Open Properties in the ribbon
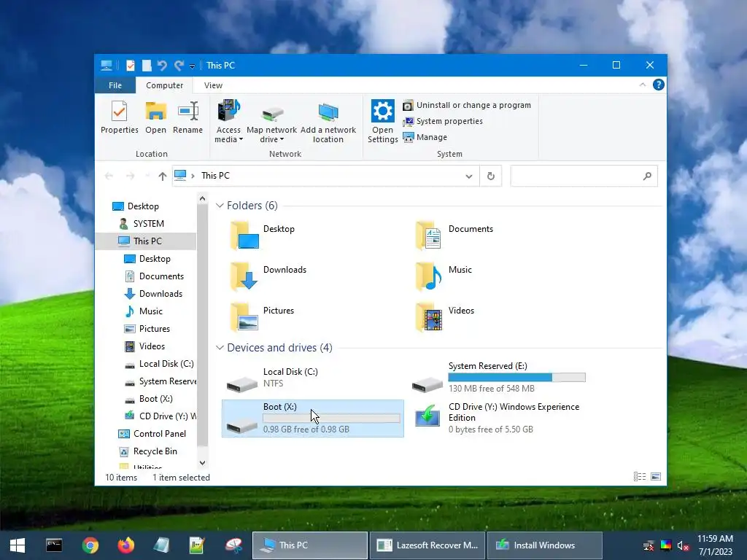The width and height of the screenshot is (747, 560). click(119, 117)
